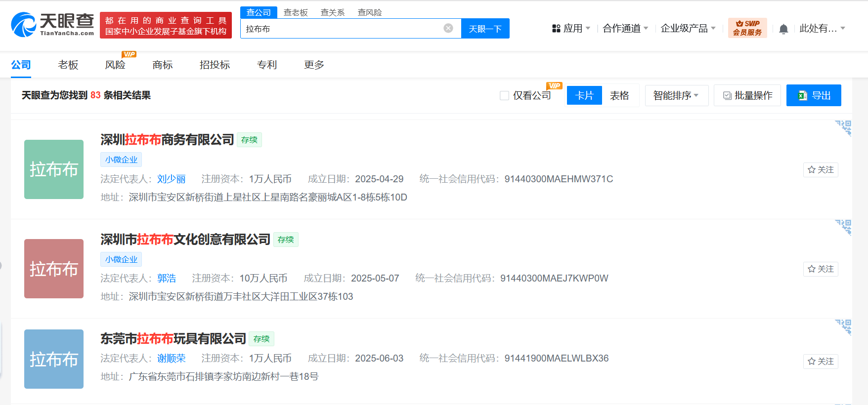Open legal representative 刘少丽 link

point(172,179)
